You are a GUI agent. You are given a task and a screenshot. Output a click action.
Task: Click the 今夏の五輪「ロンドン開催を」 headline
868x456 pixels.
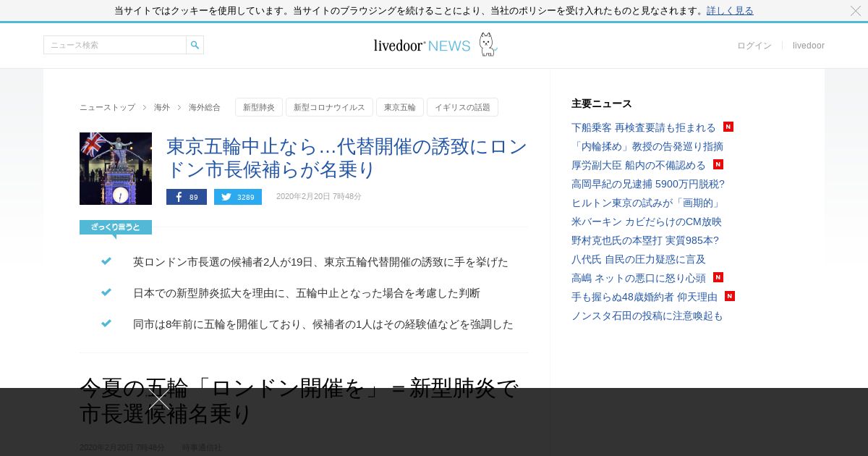coord(299,401)
